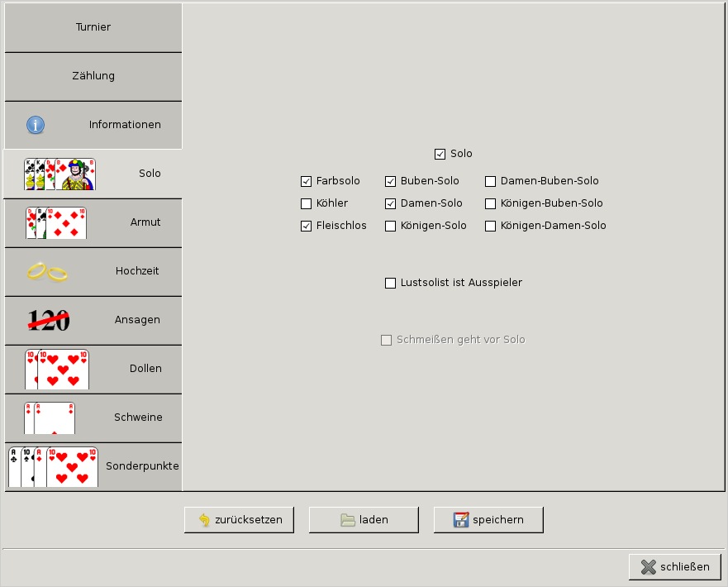Uncheck the main Solo checkbox
Screen dimensions: 728x587
pos(440,154)
